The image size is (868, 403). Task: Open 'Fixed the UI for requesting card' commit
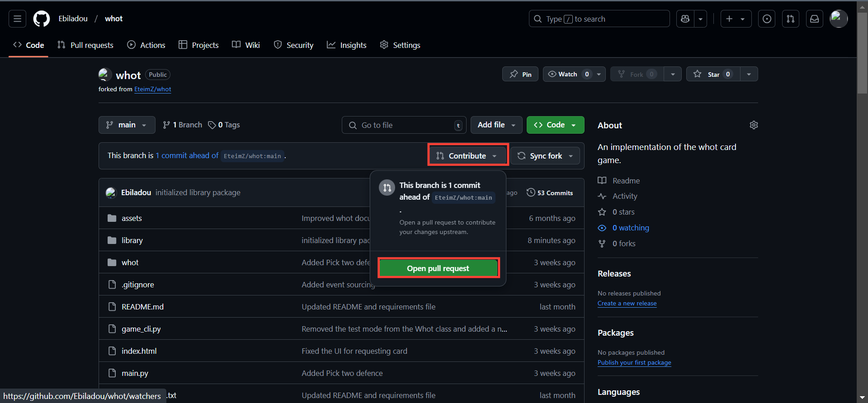354,351
